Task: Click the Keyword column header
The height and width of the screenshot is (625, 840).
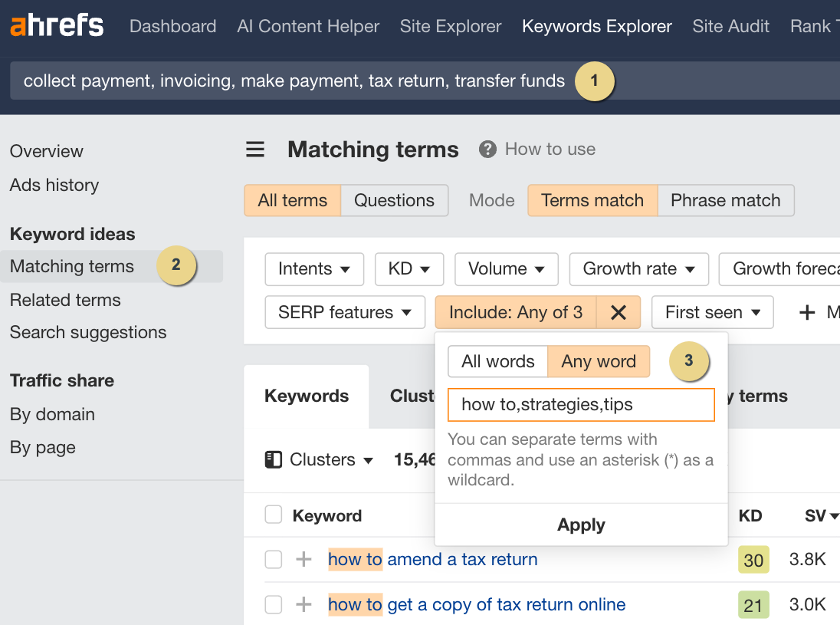Action: pos(327,515)
